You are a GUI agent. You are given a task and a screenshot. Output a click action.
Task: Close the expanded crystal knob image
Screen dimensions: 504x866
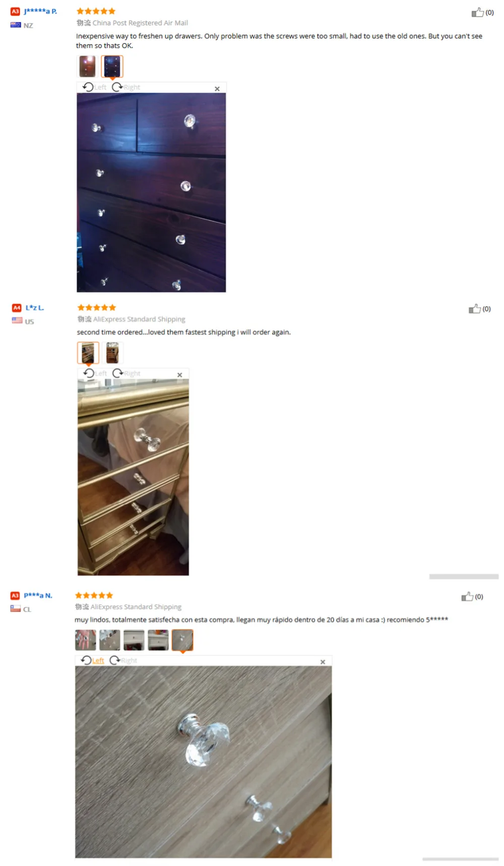pyautogui.click(x=323, y=662)
